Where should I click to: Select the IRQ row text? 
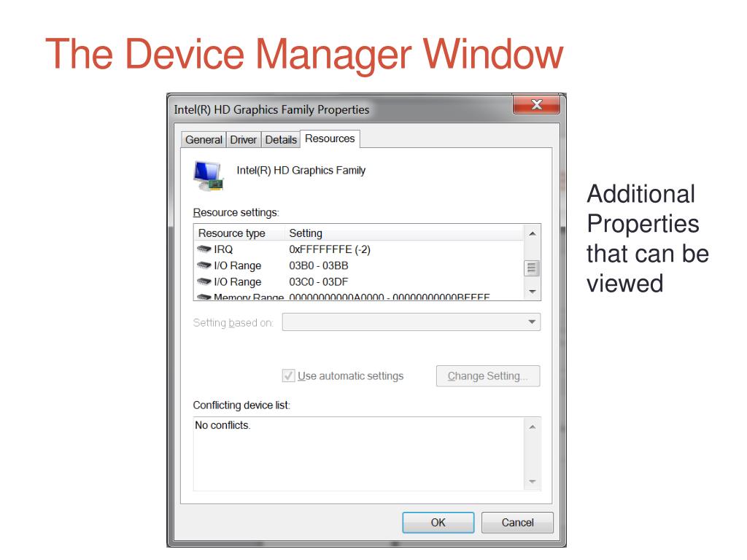[223, 249]
